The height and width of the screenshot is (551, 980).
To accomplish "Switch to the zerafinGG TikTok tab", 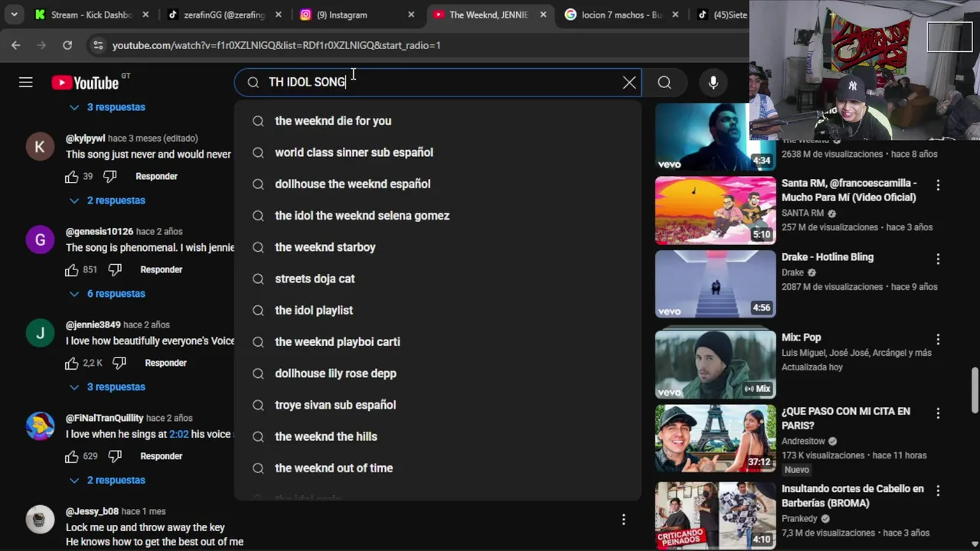I will (x=224, y=15).
